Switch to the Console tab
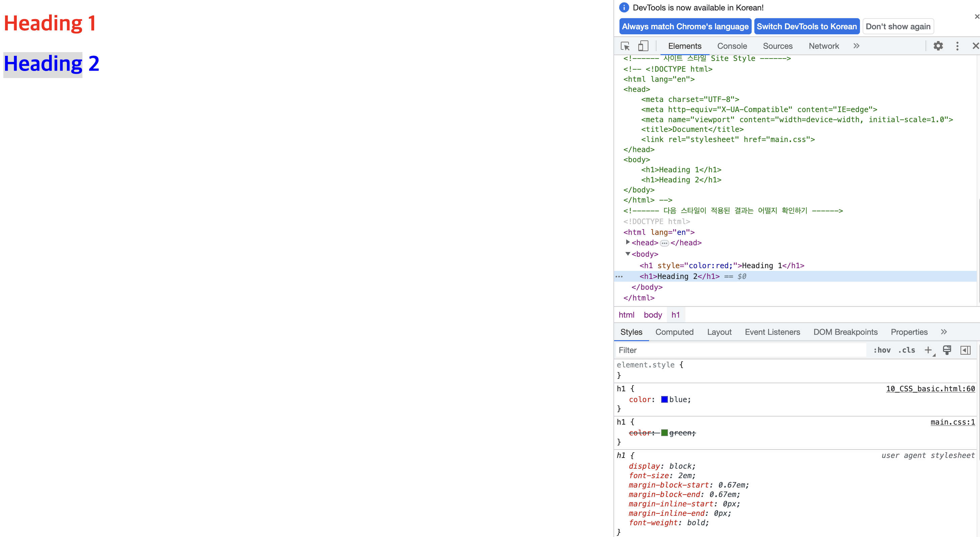Image resolution: width=980 pixels, height=537 pixels. point(732,46)
